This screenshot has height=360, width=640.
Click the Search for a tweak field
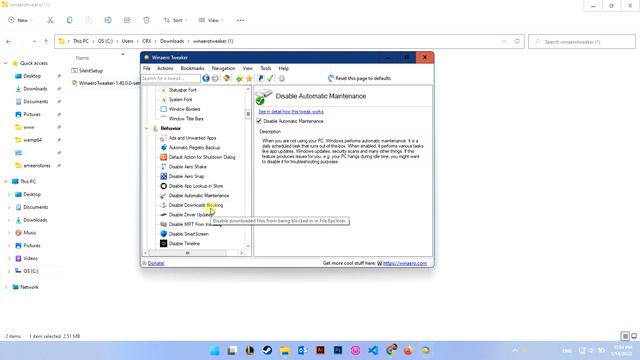tap(171, 78)
